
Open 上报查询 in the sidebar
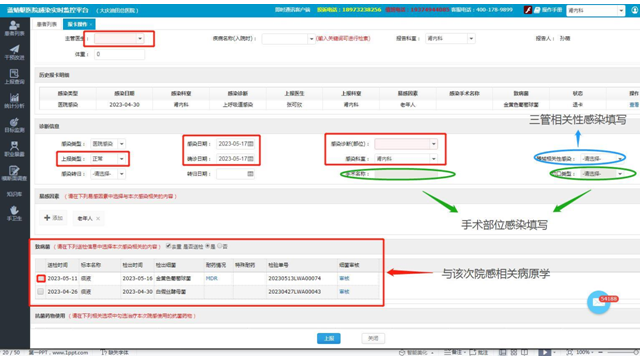pyautogui.click(x=14, y=76)
